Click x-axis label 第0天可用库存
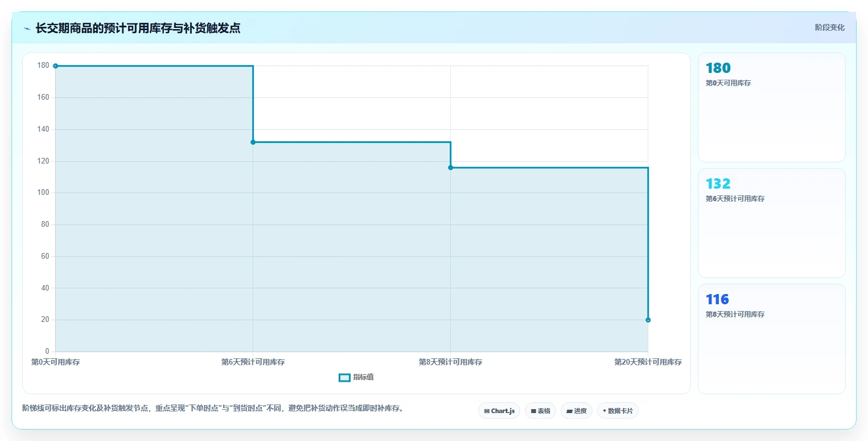868x441 pixels. (x=55, y=362)
